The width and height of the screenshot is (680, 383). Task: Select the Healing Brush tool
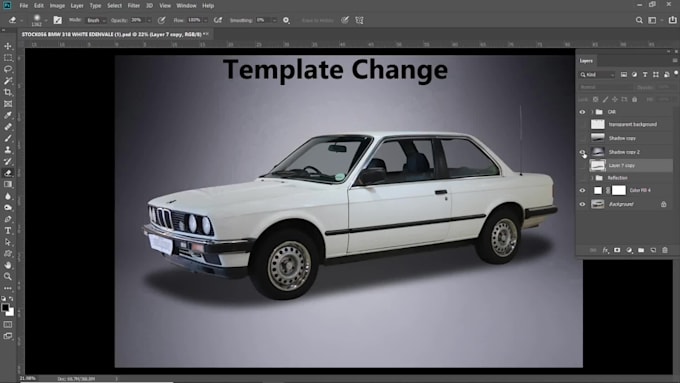[x=8, y=127]
